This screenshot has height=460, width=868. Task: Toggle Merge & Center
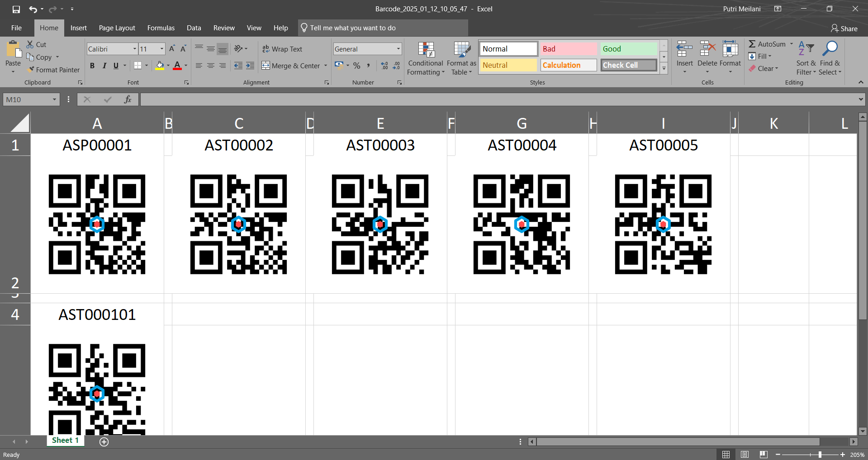(291, 66)
